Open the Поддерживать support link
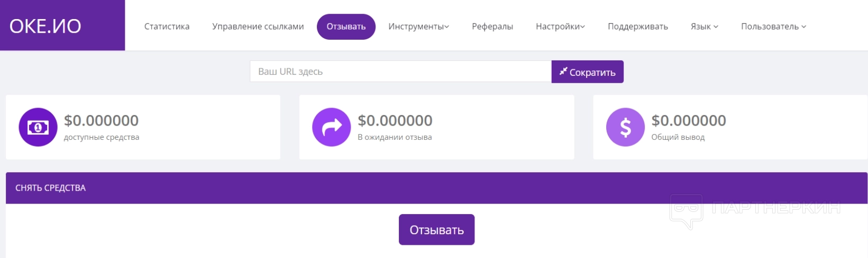The image size is (868, 258). point(638,26)
